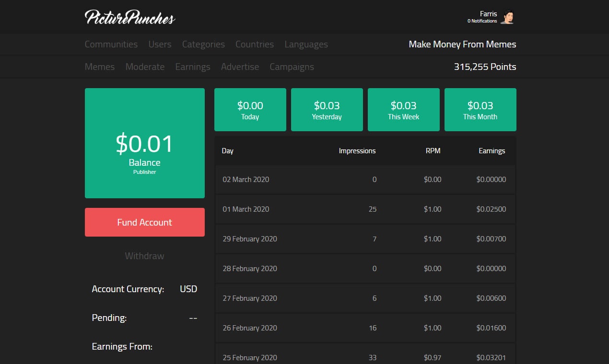This screenshot has width=609, height=364.
Task: Click the This Month earnings card
Action: point(480,110)
